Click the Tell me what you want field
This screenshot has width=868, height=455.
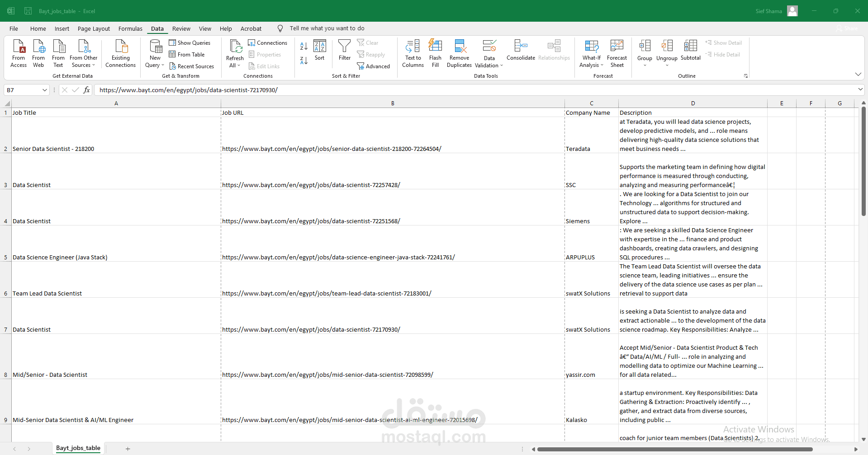click(x=327, y=28)
